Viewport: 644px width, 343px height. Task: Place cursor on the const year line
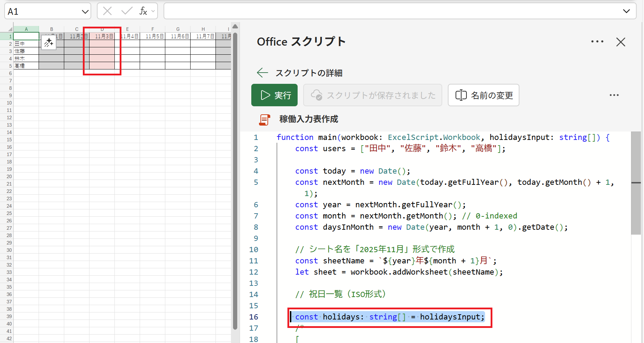[x=380, y=204]
